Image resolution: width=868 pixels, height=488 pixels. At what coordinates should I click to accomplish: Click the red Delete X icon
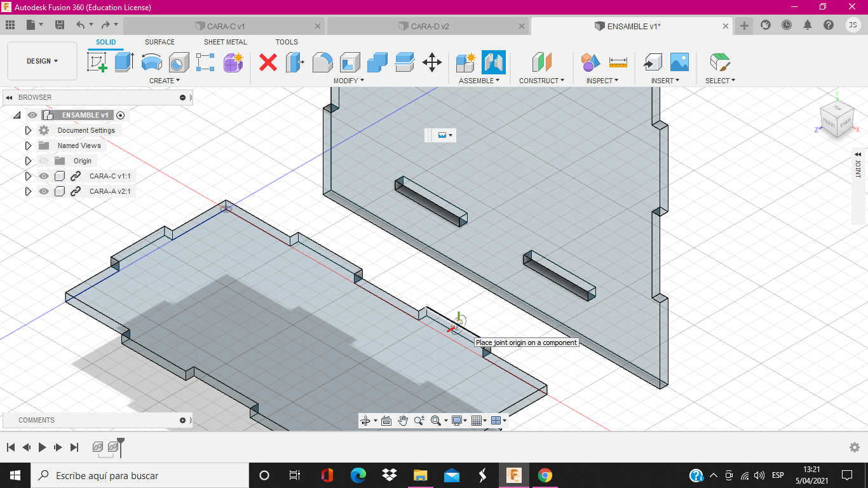(x=268, y=62)
